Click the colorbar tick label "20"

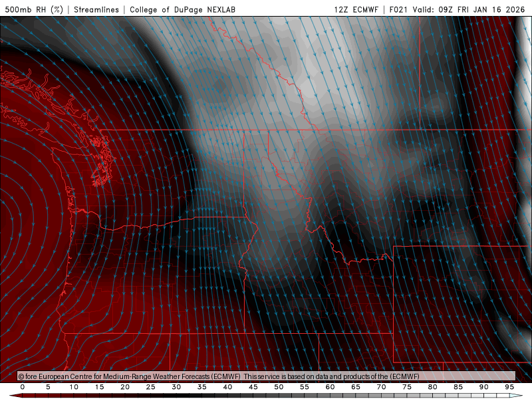125,387
